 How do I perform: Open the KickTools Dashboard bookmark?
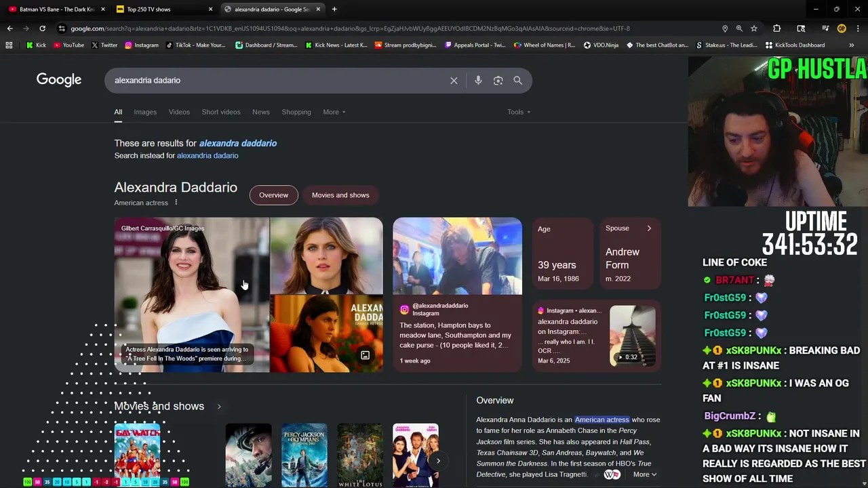pyautogui.click(x=795, y=45)
